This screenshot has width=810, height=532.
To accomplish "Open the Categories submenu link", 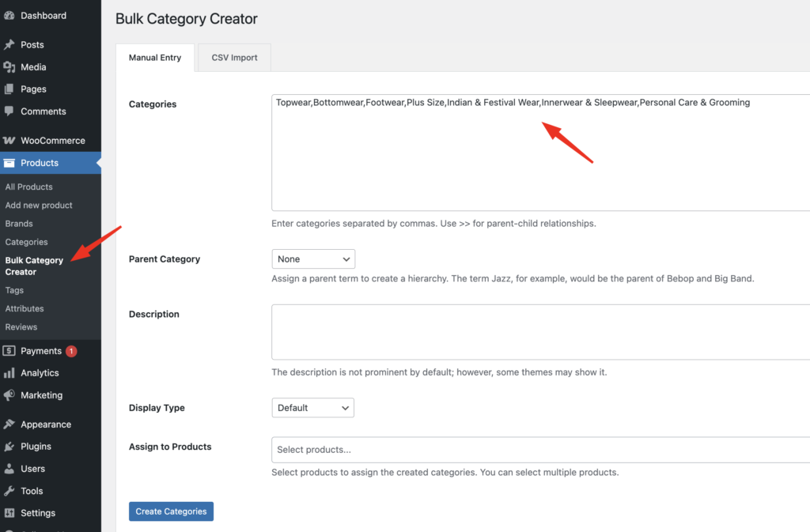I will click(26, 242).
